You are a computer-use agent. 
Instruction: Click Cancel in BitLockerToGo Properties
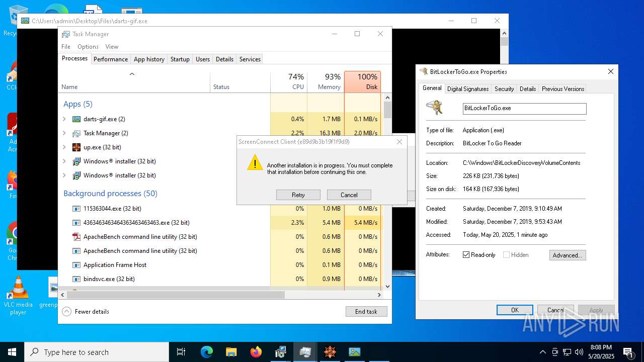point(555,310)
